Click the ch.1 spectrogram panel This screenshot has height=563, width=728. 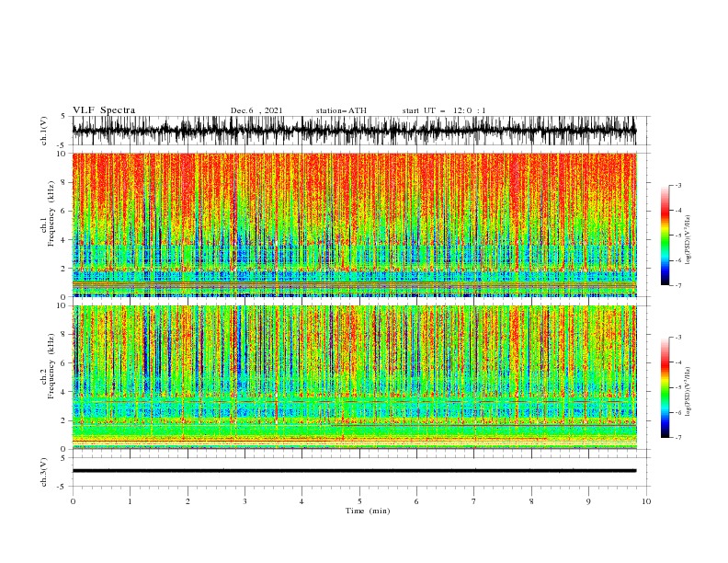pos(354,224)
